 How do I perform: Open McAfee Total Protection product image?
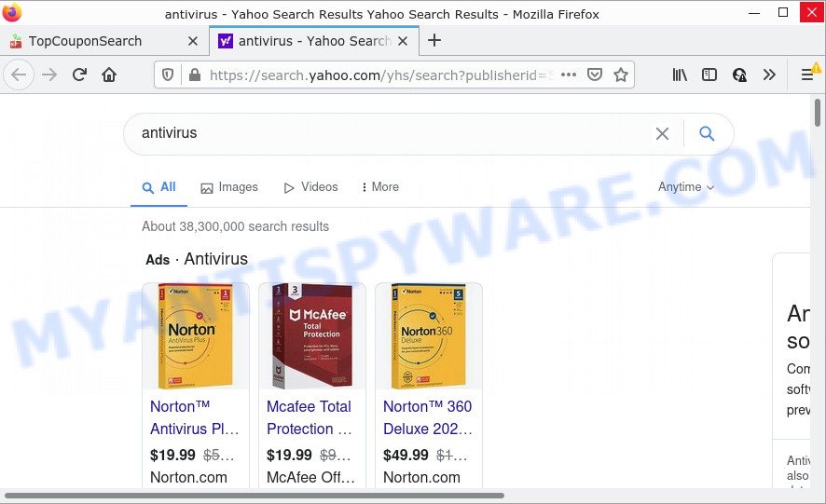point(312,336)
